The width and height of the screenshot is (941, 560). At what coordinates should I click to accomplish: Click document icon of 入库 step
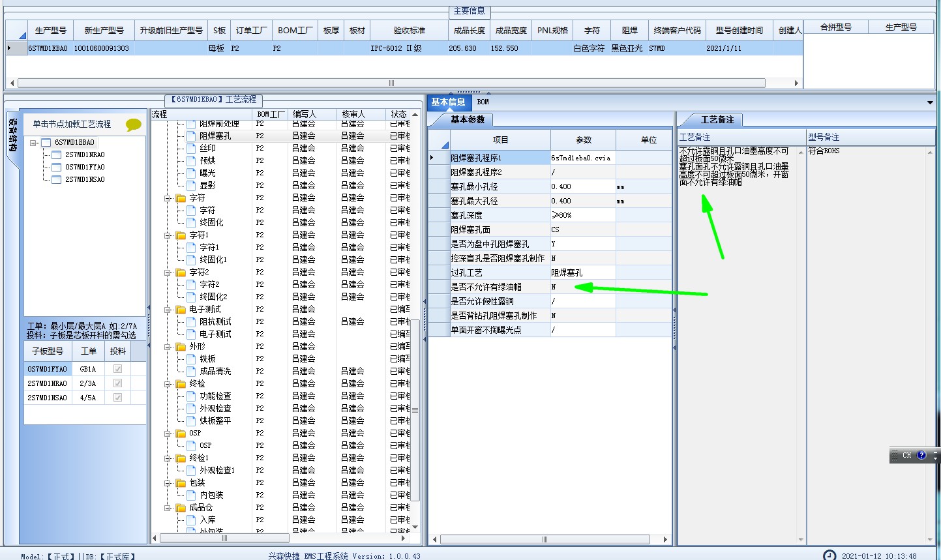point(192,520)
